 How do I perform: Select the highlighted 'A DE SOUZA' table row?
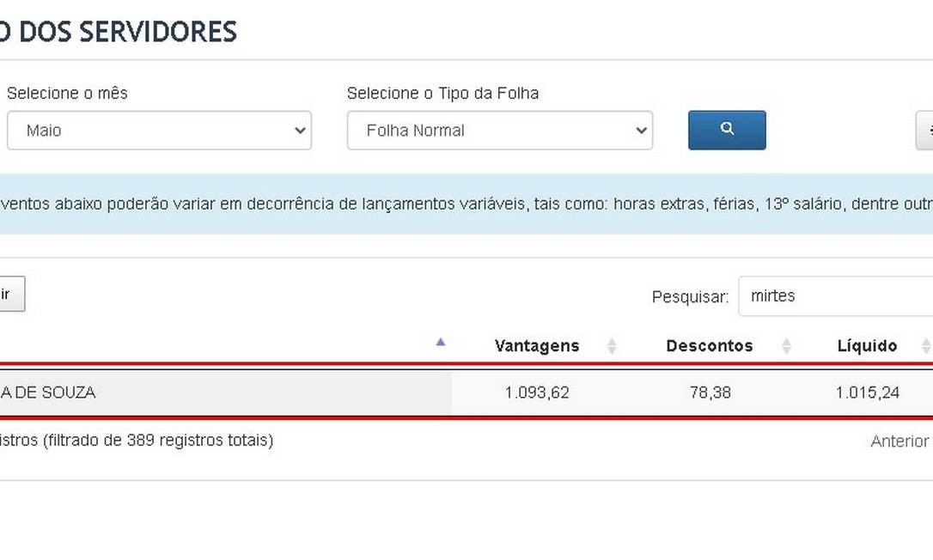pos(223,393)
